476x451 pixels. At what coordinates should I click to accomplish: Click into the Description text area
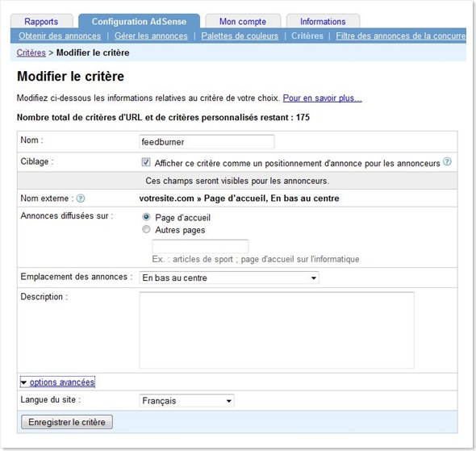pyautogui.click(x=277, y=330)
